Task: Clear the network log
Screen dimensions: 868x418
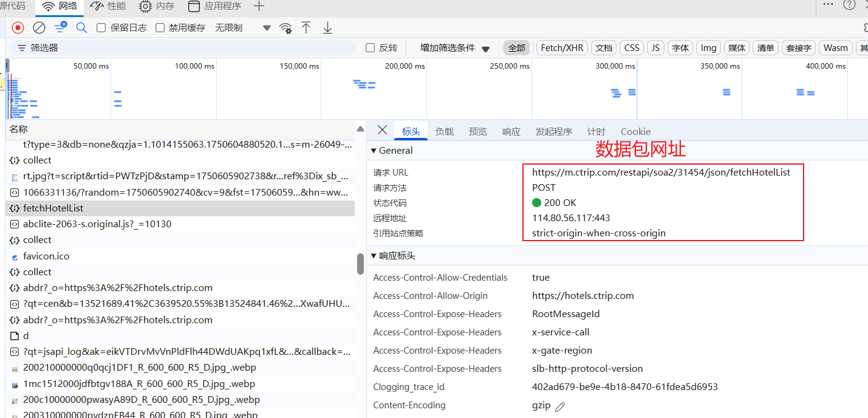Action: pos(39,27)
